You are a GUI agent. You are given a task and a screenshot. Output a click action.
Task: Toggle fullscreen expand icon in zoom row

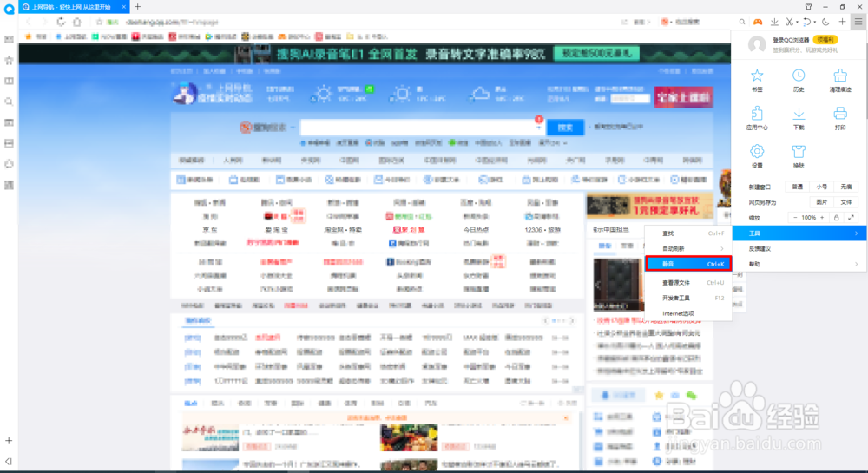tap(851, 218)
